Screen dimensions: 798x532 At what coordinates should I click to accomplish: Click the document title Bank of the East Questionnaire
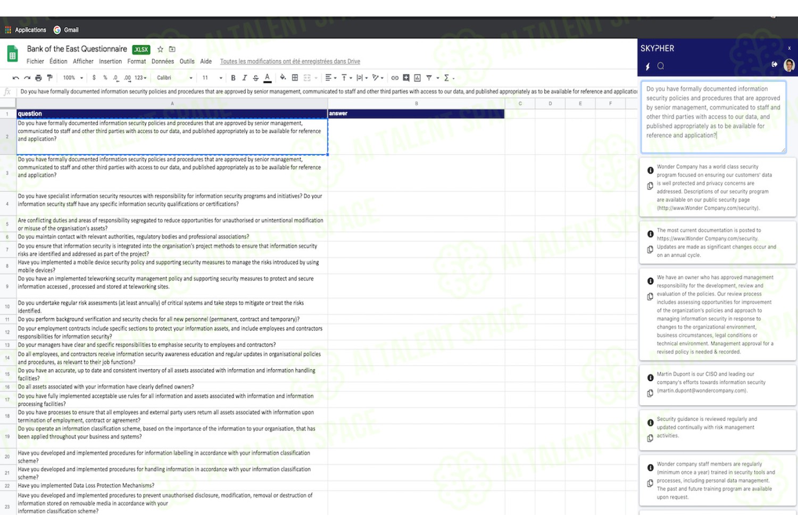pyautogui.click(x=77, y=49)
